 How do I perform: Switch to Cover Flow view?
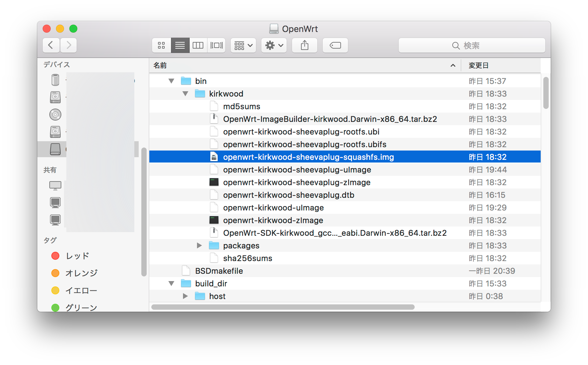[x=217, y=45]
